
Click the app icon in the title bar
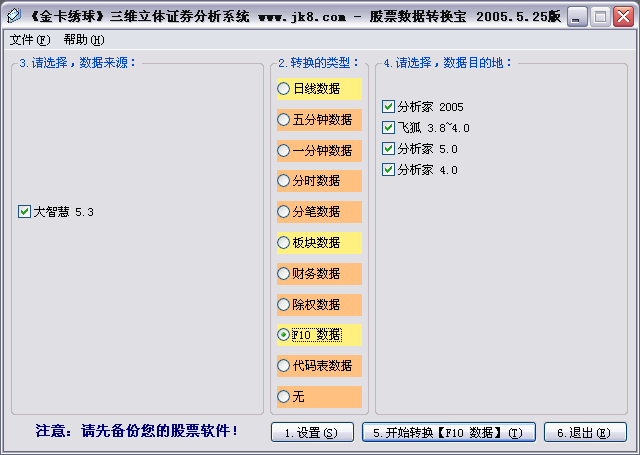14,16
